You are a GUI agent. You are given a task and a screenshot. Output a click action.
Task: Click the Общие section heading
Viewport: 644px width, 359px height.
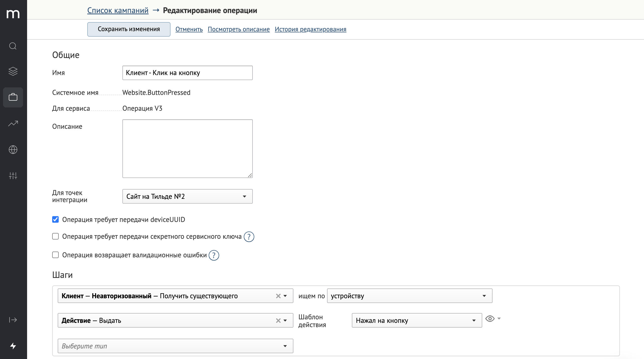(66, 55)
